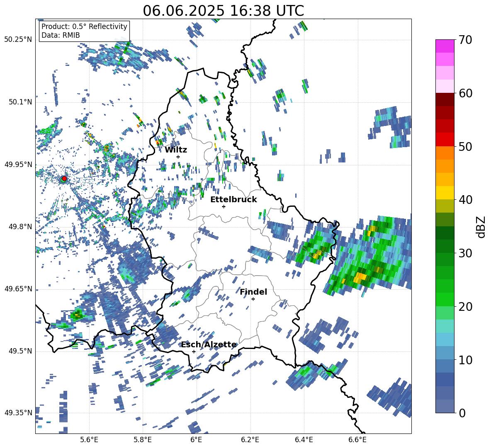The height and width of the screenshot is (448, 491).
Task: Click the cross marker below Ettelbruck
Action: coord(224,206)
